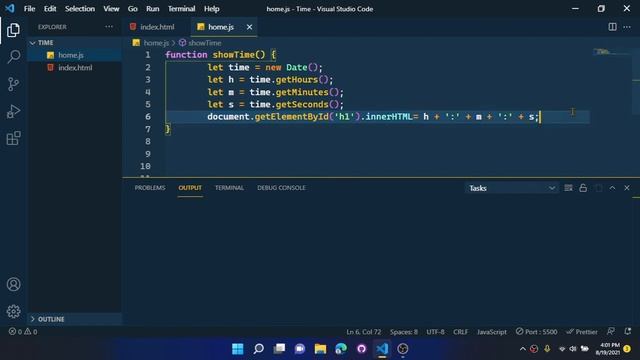Image resolution: width=640 pixels, height=360 pixels.
Task: Open the Explorer view in activity bar
Action: pyautogui.click(x=13, y=30)
